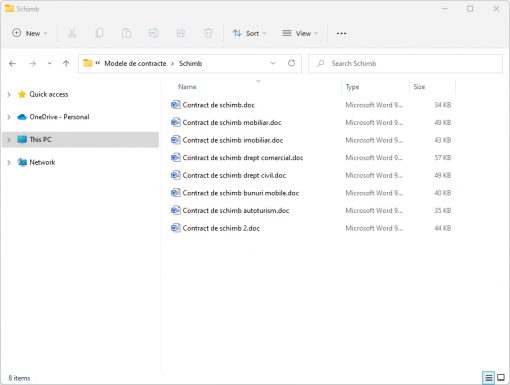Click the Share icon in toolbar
This screenshot has width=510, height=385.
point(181,33)
